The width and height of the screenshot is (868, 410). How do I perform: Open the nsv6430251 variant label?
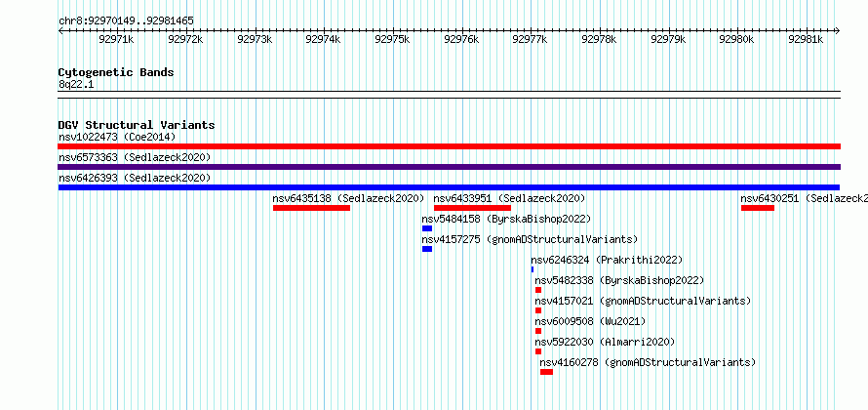click(805, 198)
